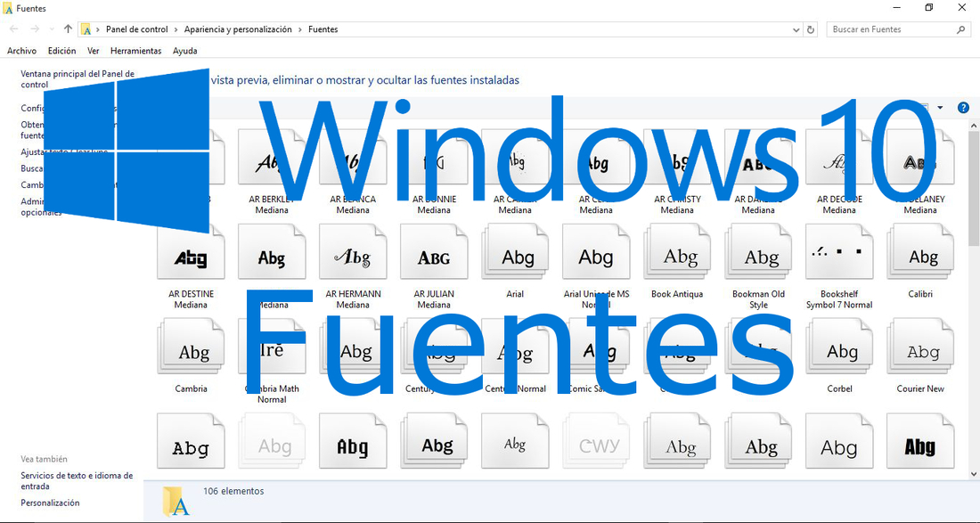980x523 pixels.
Task: Click the Calibri font label
Action: point(920,294)
